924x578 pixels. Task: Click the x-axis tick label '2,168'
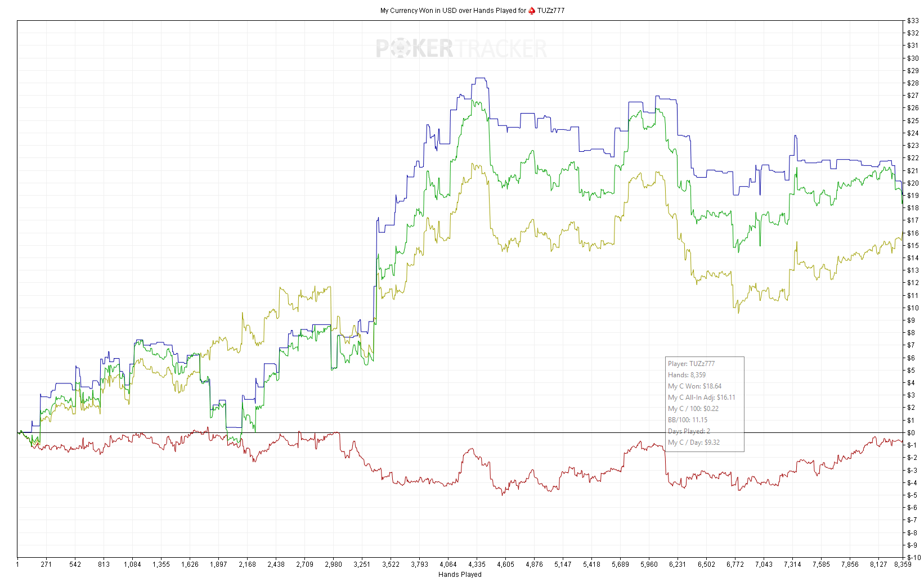(x=247, y=565)
